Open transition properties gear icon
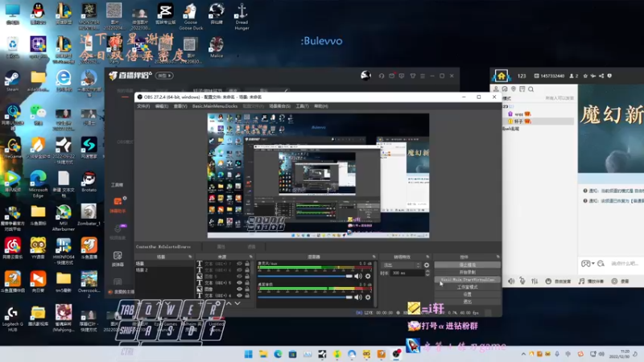 point(427,265)
